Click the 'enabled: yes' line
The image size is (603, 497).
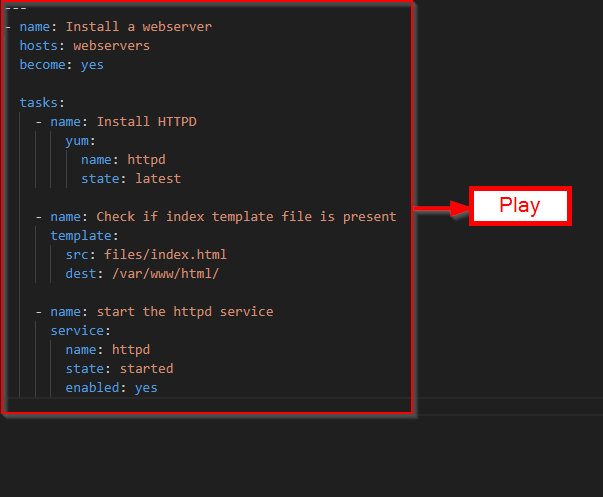(112, 388)
